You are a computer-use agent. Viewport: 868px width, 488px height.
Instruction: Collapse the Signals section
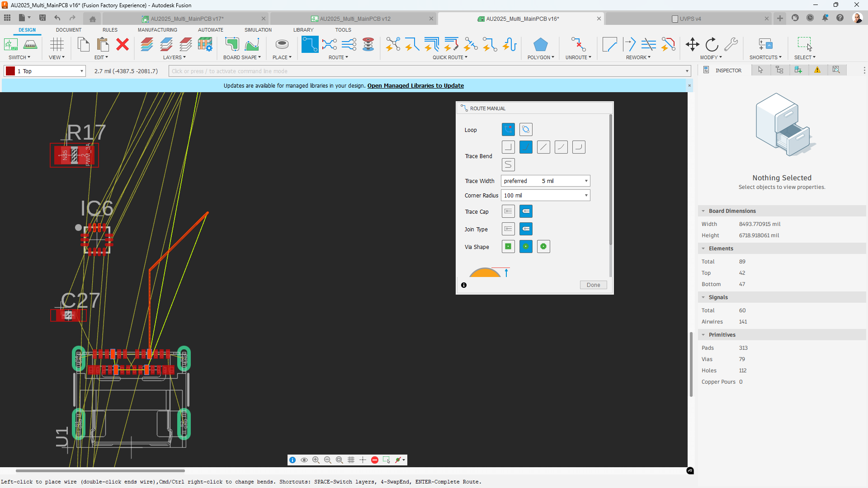click(703, 297)
